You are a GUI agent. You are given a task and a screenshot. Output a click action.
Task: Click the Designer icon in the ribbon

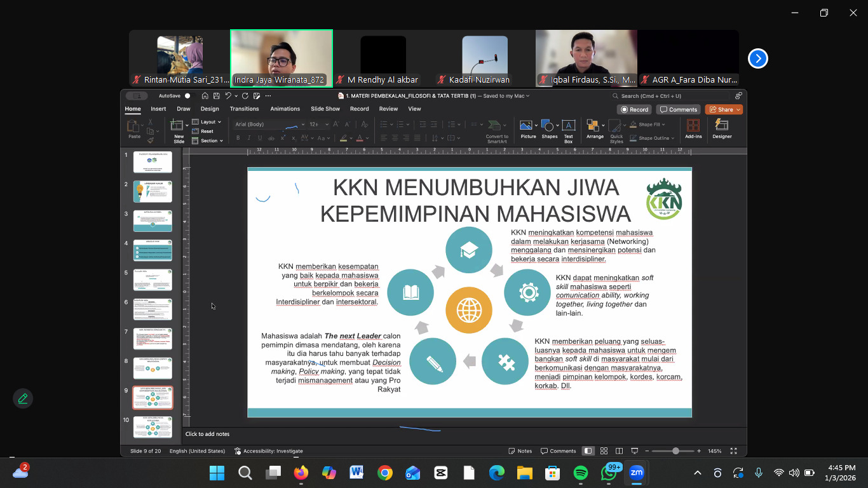(722, 126)
